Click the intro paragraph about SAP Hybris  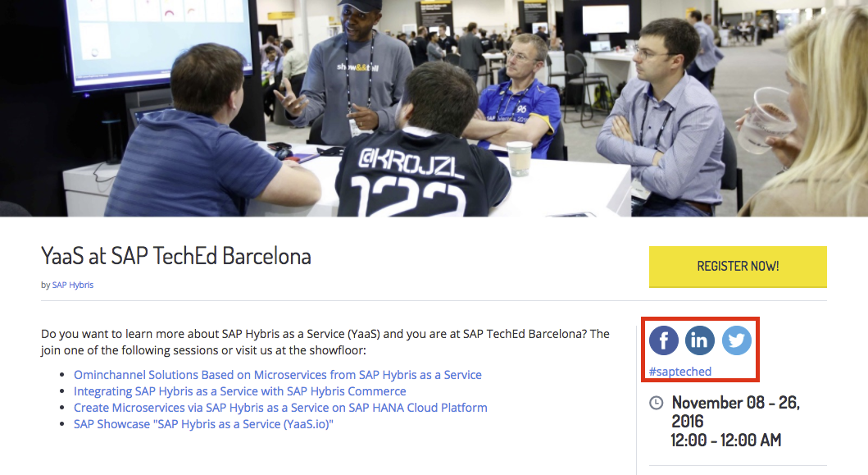(x=325, y=342)
